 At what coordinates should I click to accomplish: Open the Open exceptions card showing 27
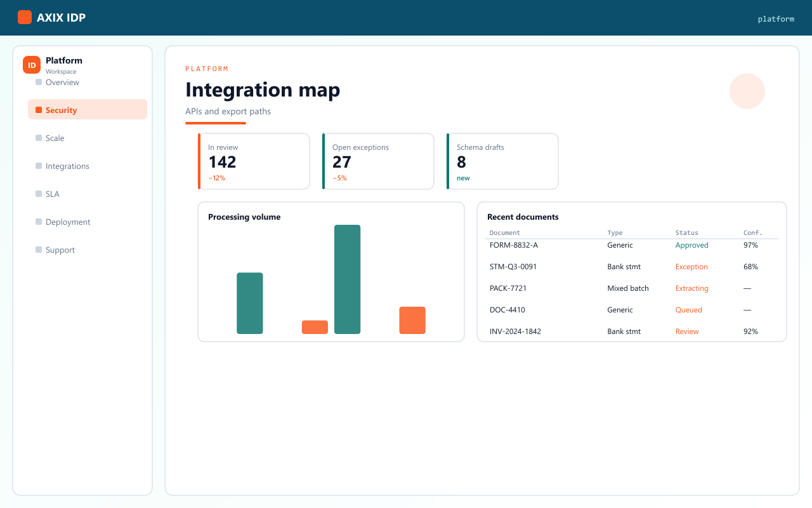378,161
